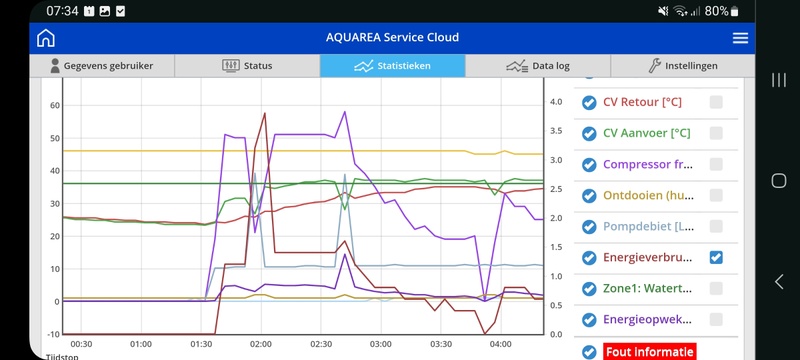This screenshot has width=800, height=360.
Task: Tap the Android back navigation arrow
Action: click(x=779, y=281)
